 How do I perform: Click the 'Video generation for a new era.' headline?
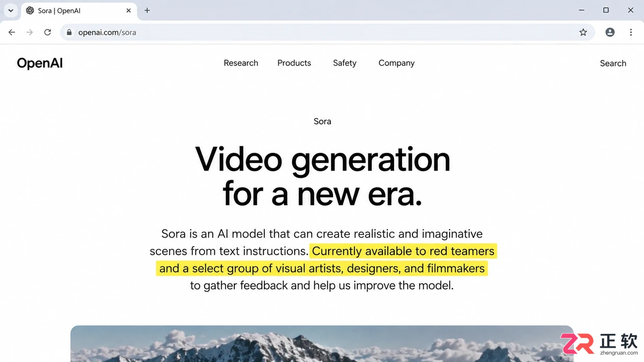click(322, 177)
